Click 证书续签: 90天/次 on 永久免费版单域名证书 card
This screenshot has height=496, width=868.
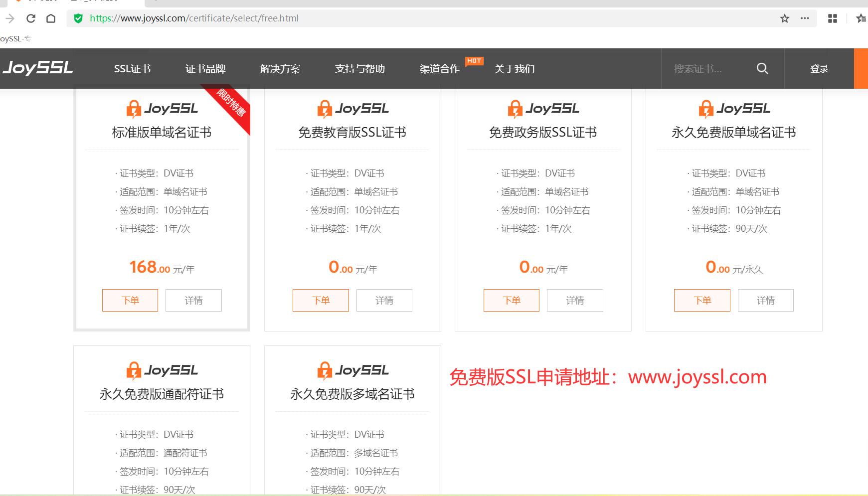click(728, 229)
